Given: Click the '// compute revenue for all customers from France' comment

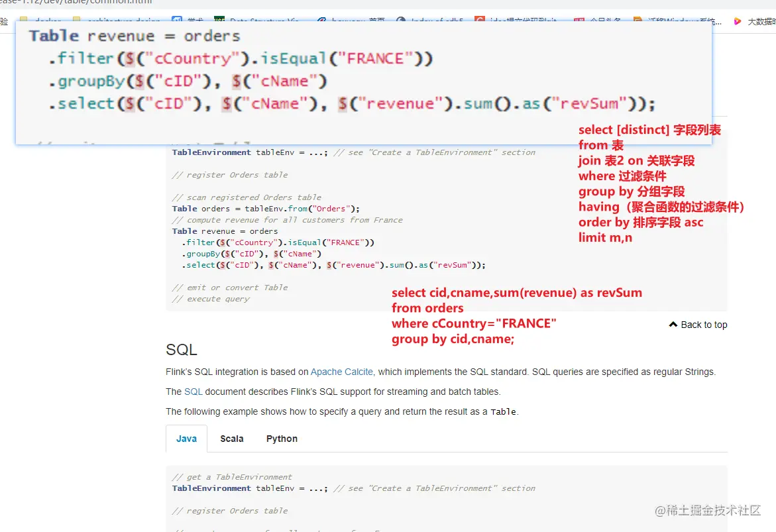Looking at the screenshot, I should pyautogui.click(x=287, y=220).
